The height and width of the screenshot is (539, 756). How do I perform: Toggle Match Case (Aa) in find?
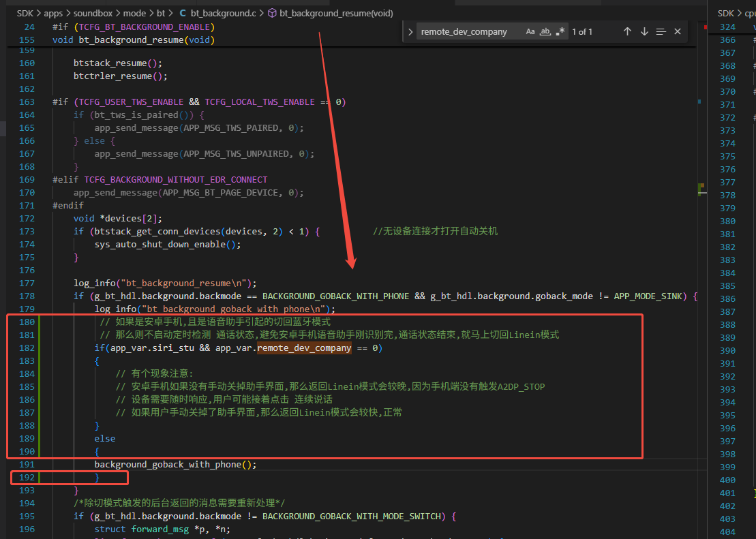(530, 31)
